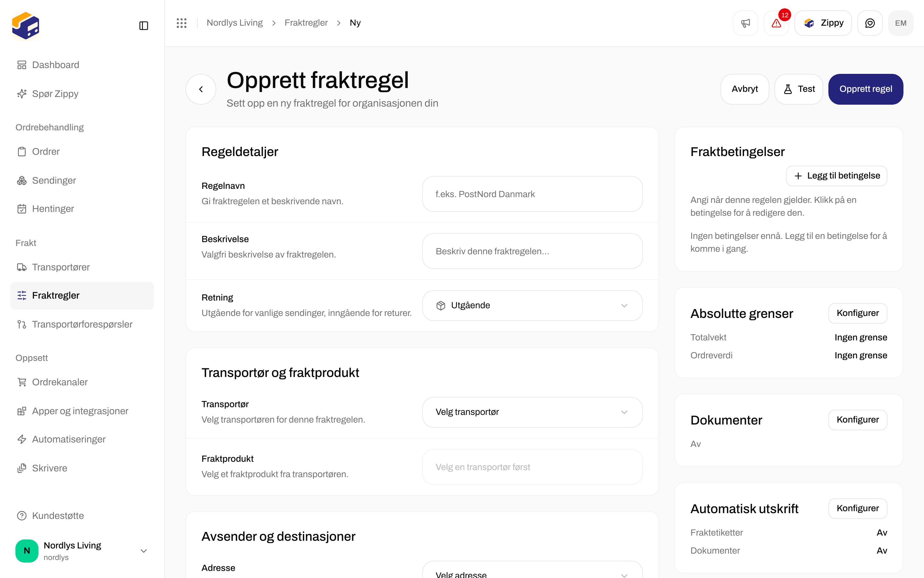924x578 pixels.
Task: Configure Absolutte grenser
Action: 858,313
